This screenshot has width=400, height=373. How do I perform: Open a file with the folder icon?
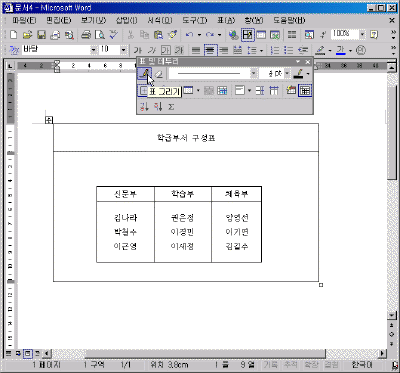click(27, 35)
